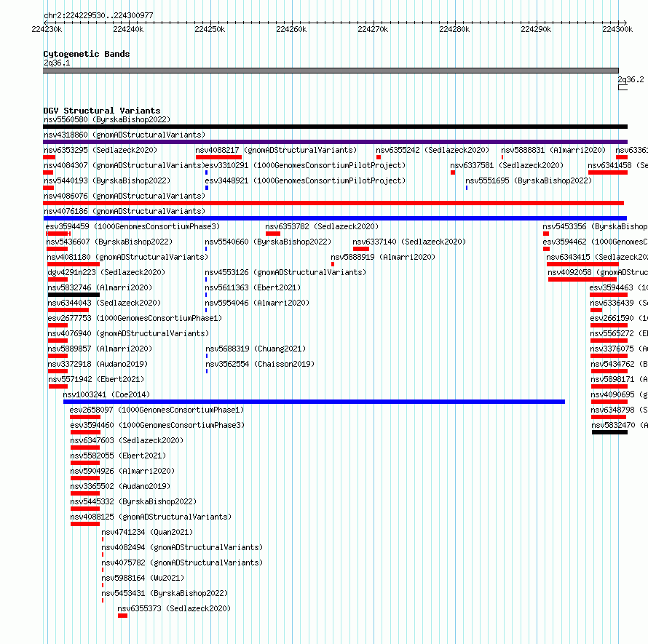Open esv3594459 1000Genomes Phase3 variant
The image size is (648, 644).
click(x=133, y=226)
